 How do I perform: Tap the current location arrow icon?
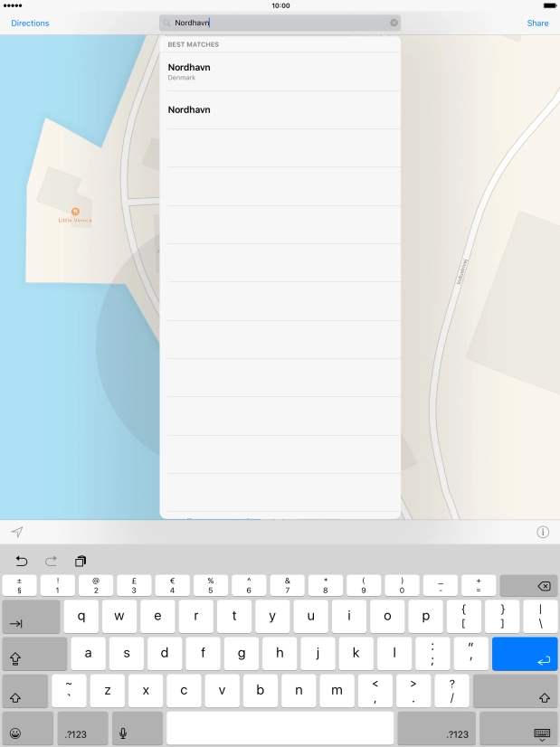[x=17, y=532]
